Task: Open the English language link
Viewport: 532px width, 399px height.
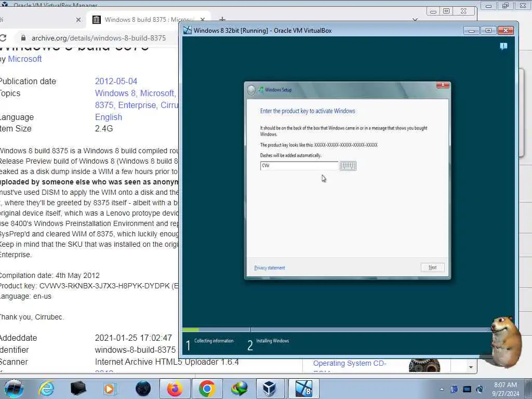Action: 109,117
